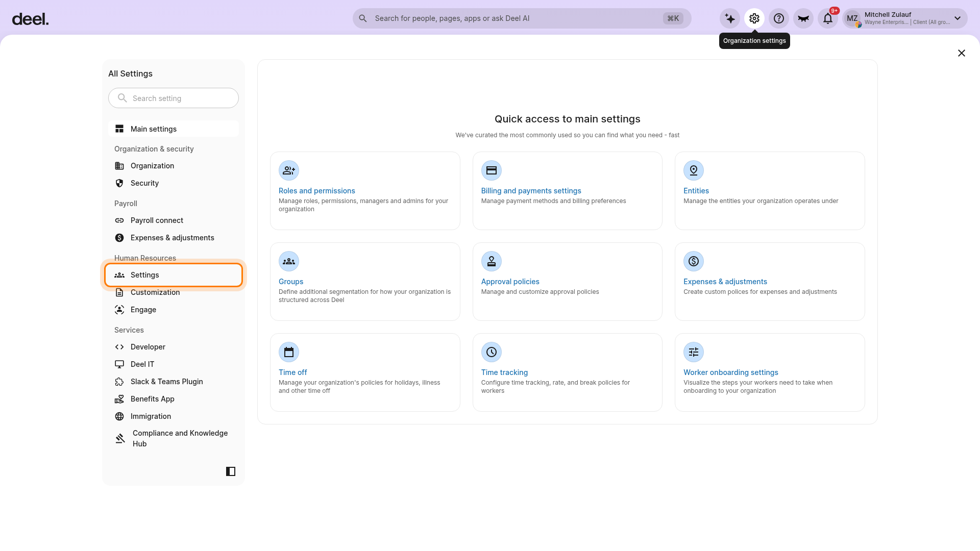Close the settings panel
980x551 pixels.
pos(962,53)
